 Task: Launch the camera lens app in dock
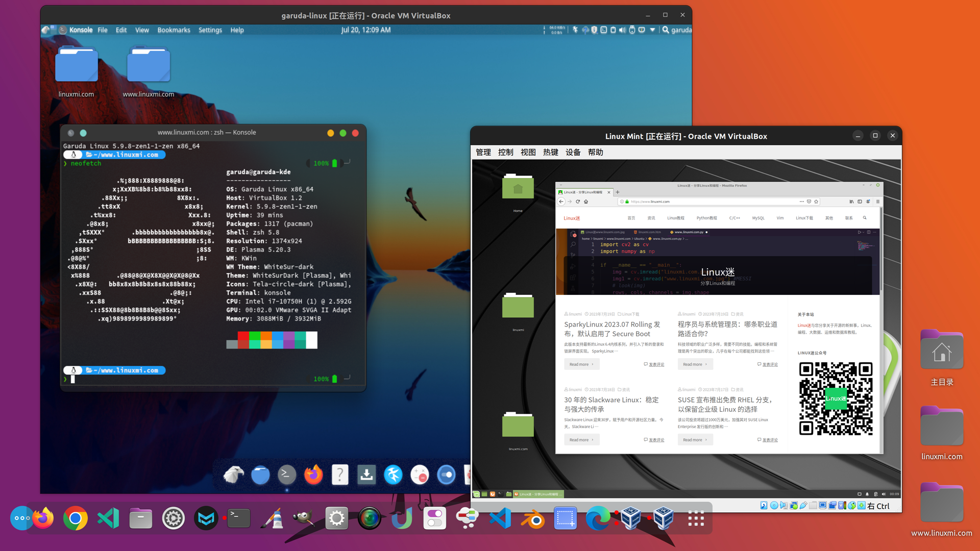point(369,519)
